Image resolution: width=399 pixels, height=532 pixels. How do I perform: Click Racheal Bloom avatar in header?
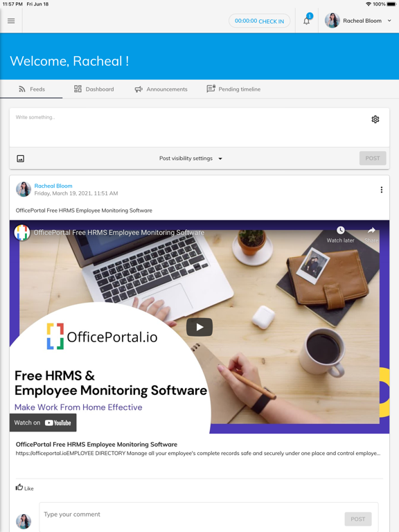tap(332, 21)
